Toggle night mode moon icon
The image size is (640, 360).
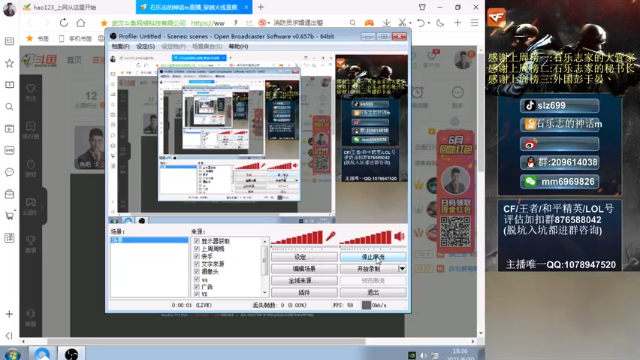click(x=440, y=23)
